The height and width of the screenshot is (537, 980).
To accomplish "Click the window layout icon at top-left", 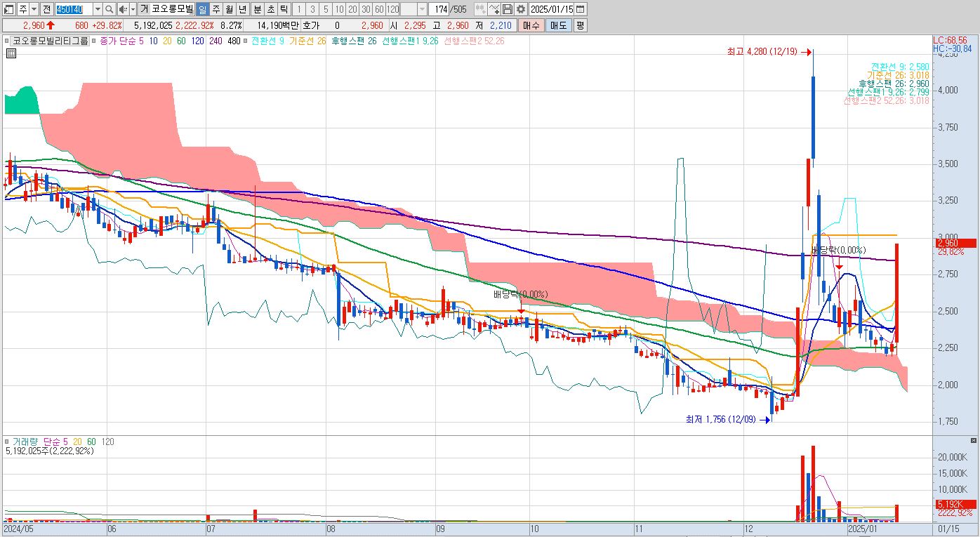I will (9, 9).
